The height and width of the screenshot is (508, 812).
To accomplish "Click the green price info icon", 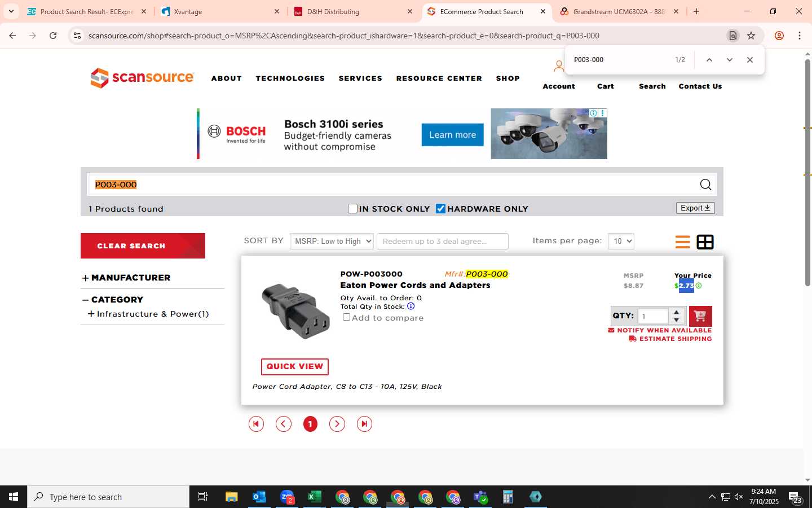I will click(699, 286).
